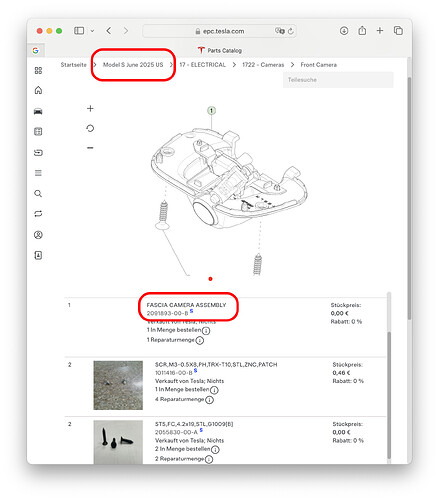Open a new tab with plus button
This screenshot has height=500, width=439.
click(380, 31)
